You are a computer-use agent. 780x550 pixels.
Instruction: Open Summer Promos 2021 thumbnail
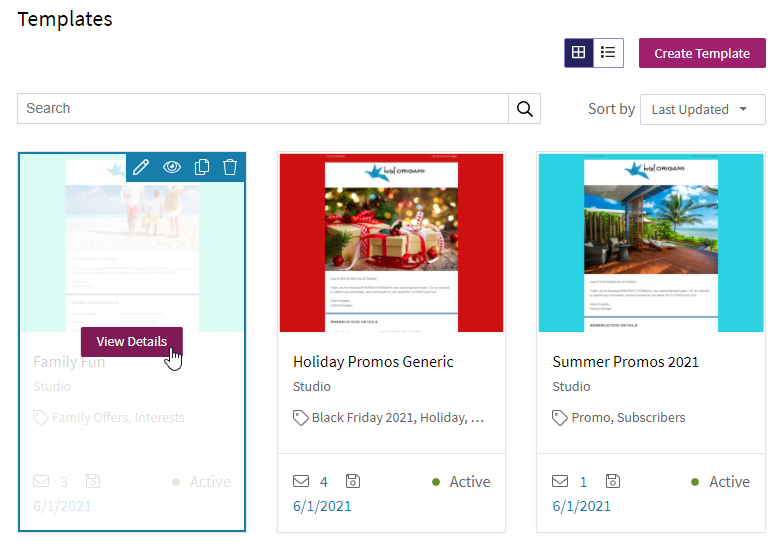point(651,243)
